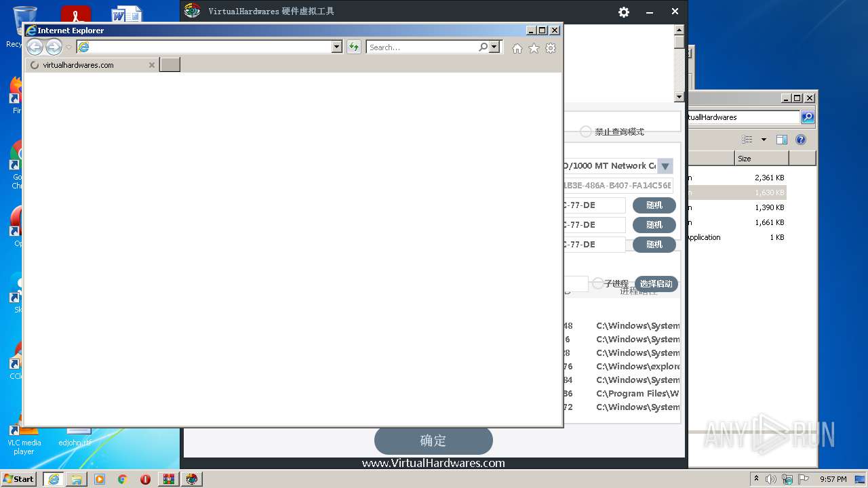Select the 1,390 KB file row

[736, 207]
